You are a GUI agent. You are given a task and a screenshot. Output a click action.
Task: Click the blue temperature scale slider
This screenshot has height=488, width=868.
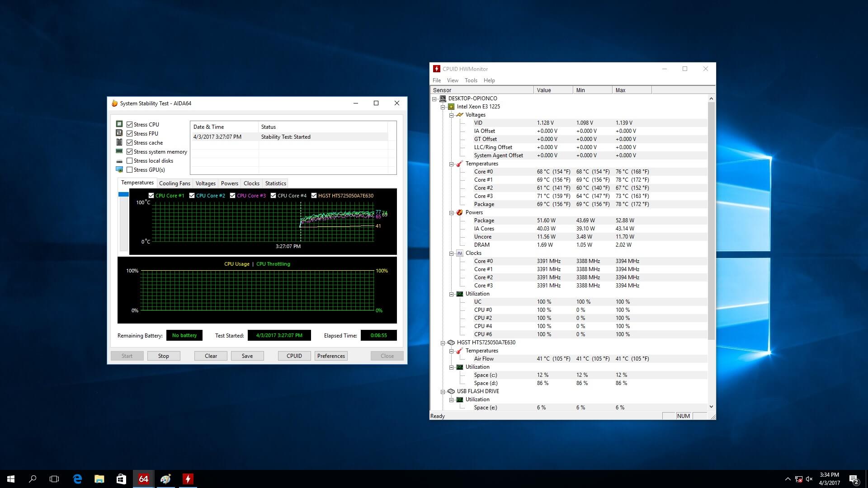click(x=123, y=194)
